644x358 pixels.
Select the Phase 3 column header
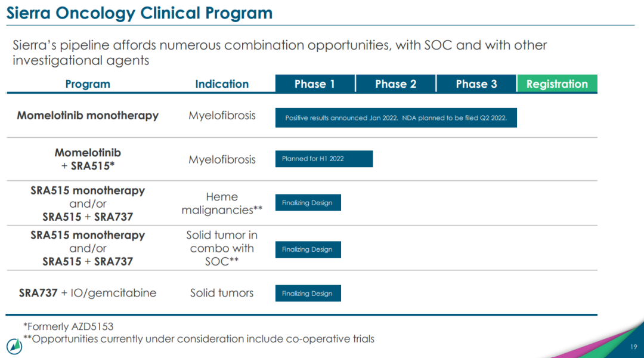[476, 84]
